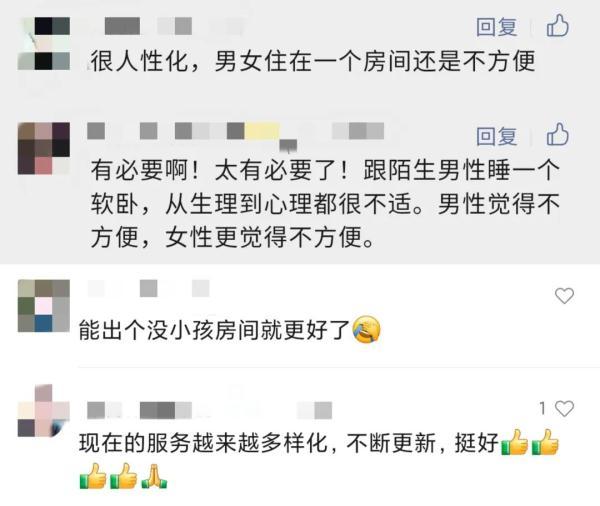Like the comment about 很人性化 with thumbs-up
Viewport: 600px width, 506px height.
pyautogui.click(x=558, y=26)
